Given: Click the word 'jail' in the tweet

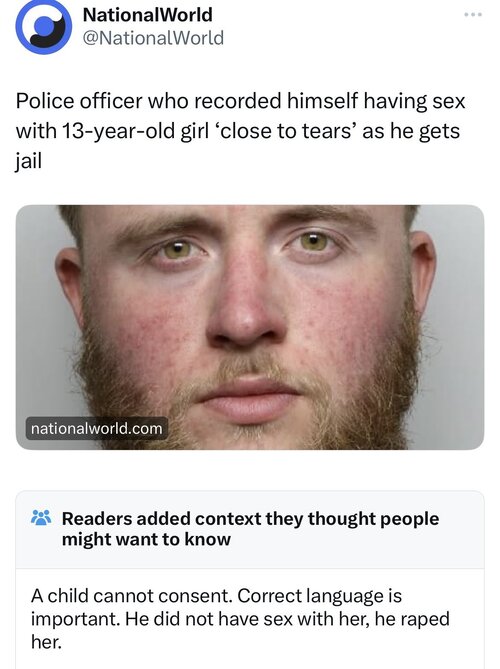Looking at the screenshot, I should (29, 161).
